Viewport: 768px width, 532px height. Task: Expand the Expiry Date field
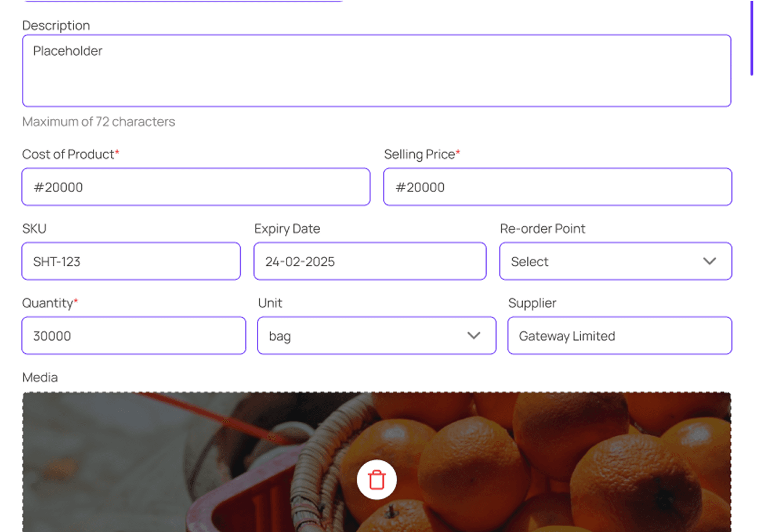369,261
